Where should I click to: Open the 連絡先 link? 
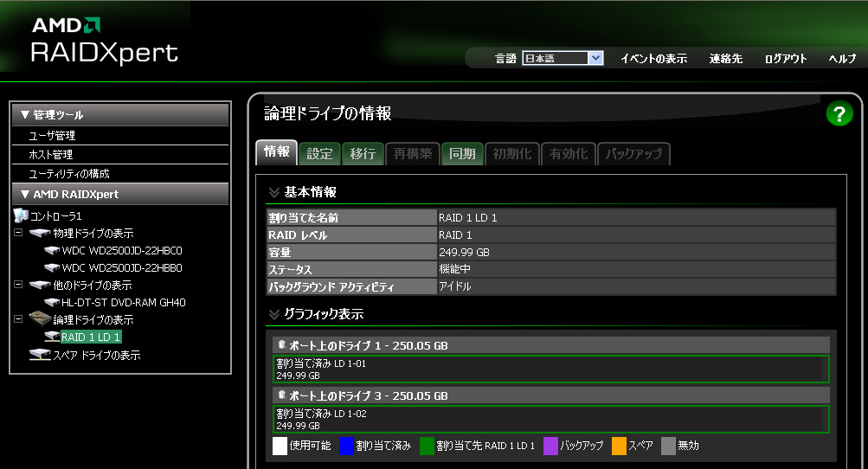726,59
